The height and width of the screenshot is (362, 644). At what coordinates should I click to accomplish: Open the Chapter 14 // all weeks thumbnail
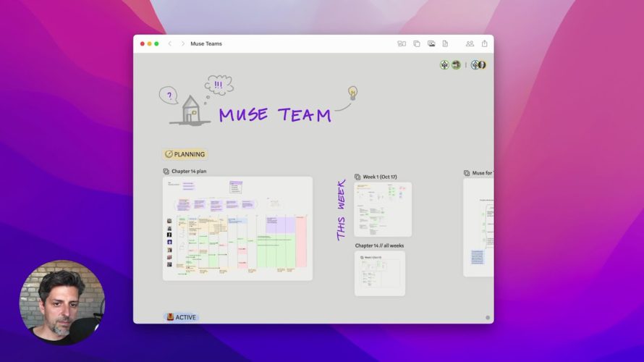coord(380,273)
